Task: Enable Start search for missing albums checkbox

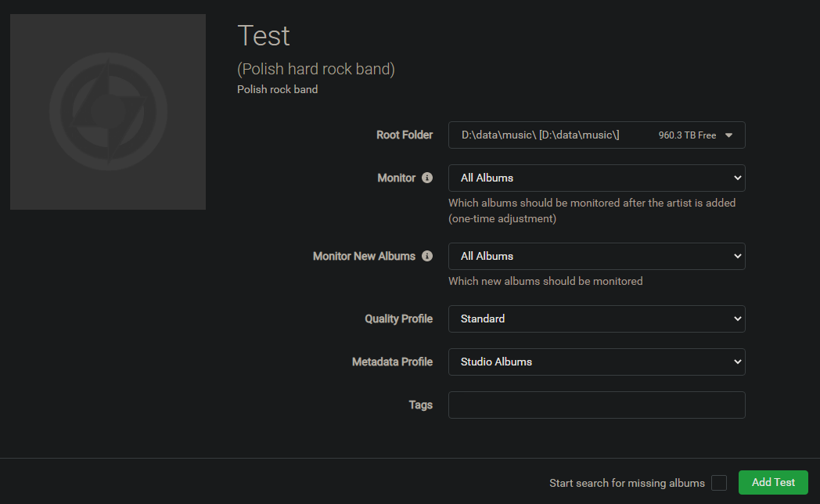Action: [719, 483]
